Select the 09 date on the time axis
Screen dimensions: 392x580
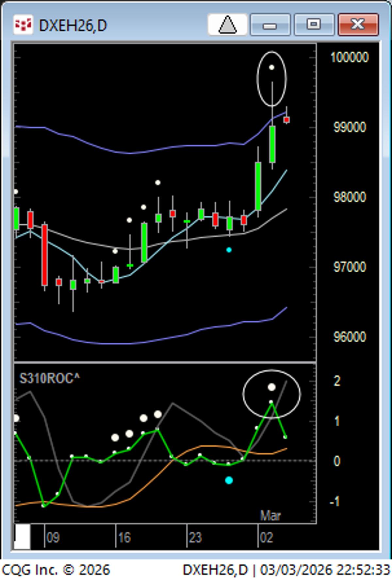53,538
